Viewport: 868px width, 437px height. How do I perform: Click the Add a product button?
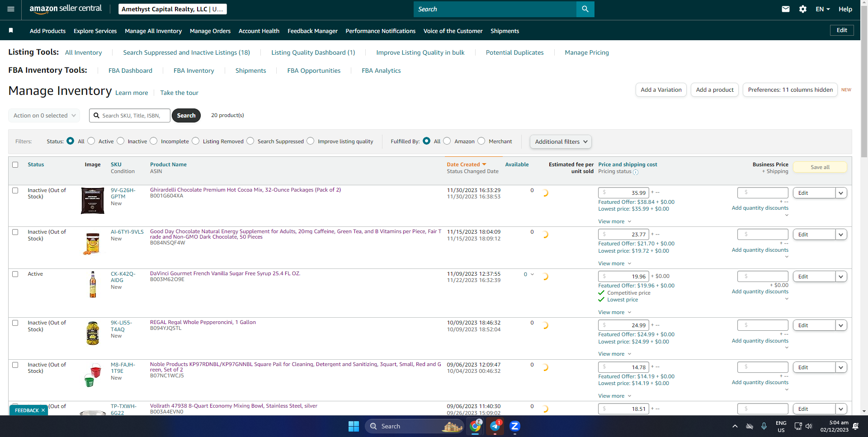pyautogui.click(x=715, y=89)
